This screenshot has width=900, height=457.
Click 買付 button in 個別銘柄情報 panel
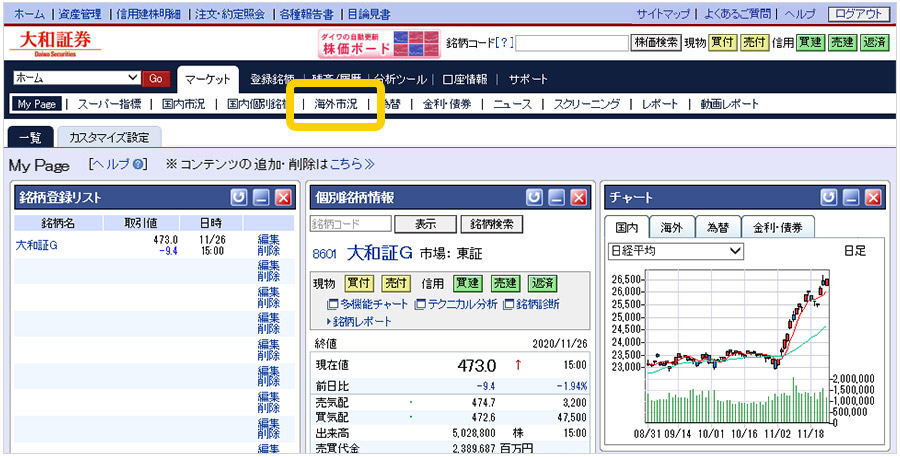[x=359, y=284]
